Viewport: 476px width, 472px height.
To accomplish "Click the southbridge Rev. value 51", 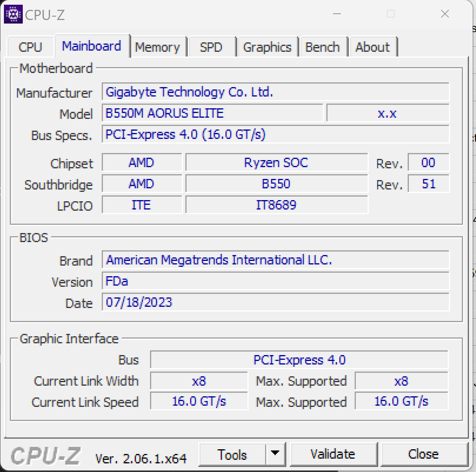I will click(428, 184).
